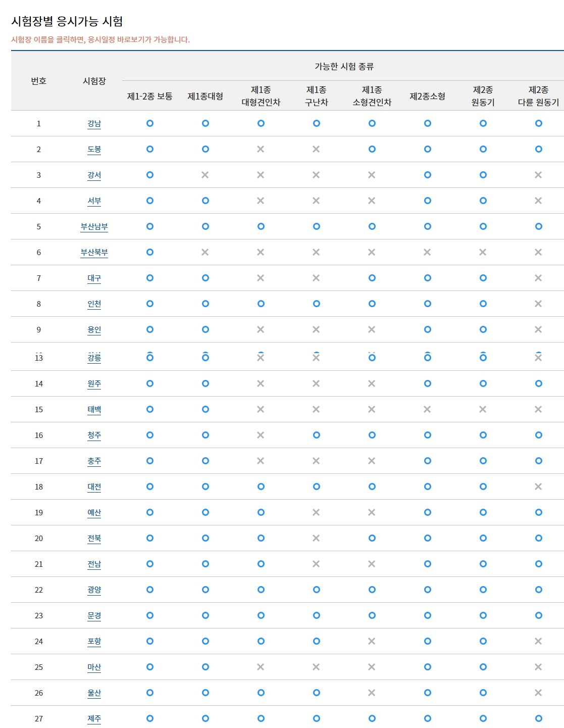Select the 제주 test center link
Screen dimensions: 564x728
94,718
